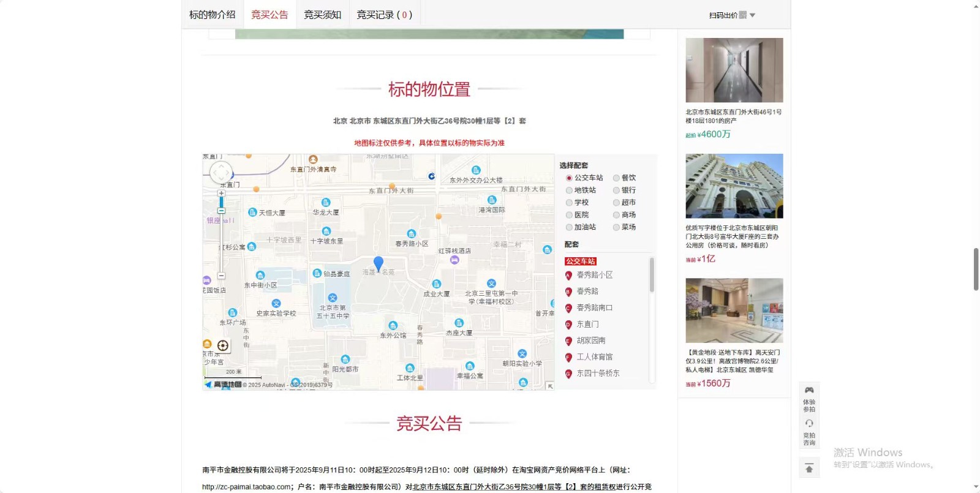Collapse the map overview corner arrow
Image resolution: width=980 pixels, height=493 pixels.
coord(549,386)
